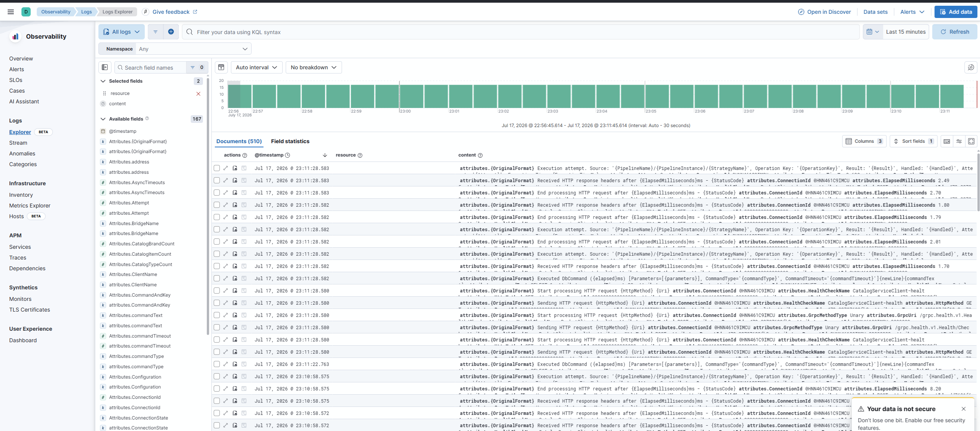The height and width of the screenshot is (431, 980).
Task: Click the content column help icon
Action: pyautogui.click(x=480, y=155)
